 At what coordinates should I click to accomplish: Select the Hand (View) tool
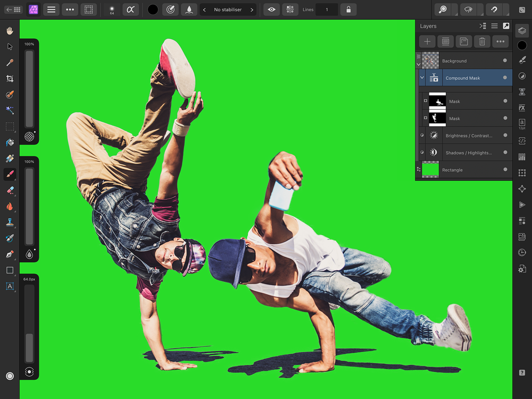[10, 31]
